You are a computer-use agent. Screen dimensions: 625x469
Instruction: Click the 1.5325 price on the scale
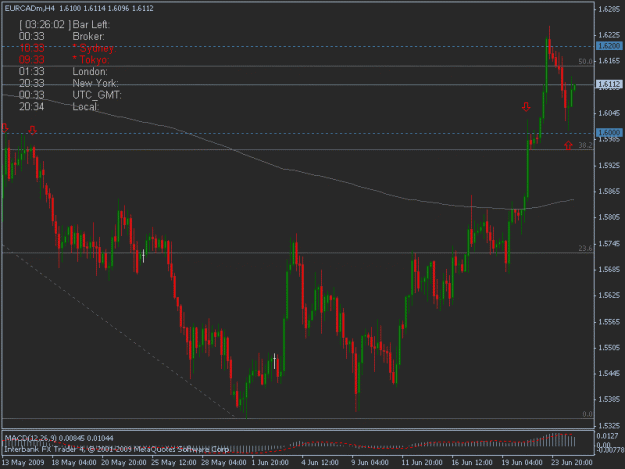[609, 426]
